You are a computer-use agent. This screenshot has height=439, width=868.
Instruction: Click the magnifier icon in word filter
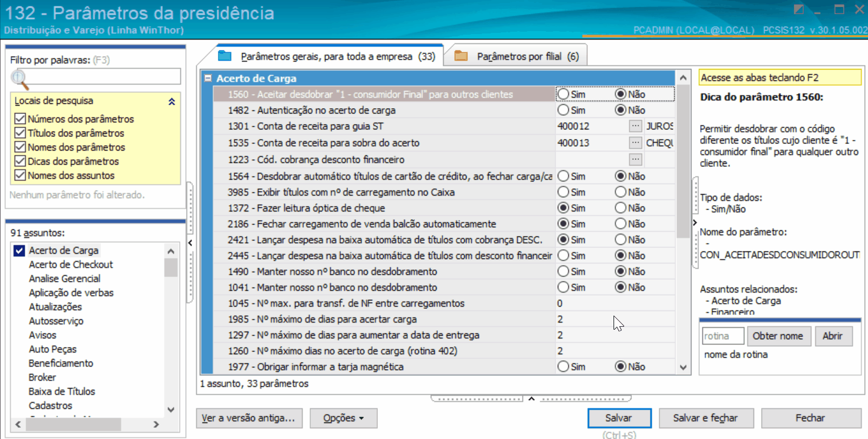[x=19, y=79]
